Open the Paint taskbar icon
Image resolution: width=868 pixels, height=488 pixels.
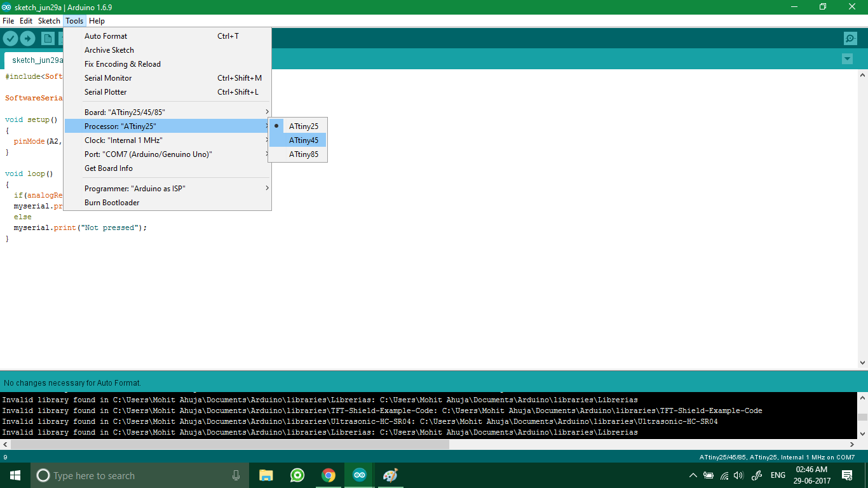point(390,475)
